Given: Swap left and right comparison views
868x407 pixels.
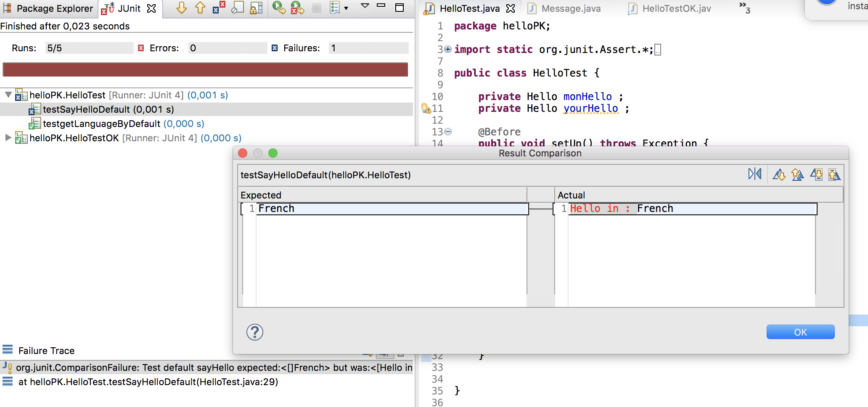Looking at the screenshot, I should pos(754,174).
